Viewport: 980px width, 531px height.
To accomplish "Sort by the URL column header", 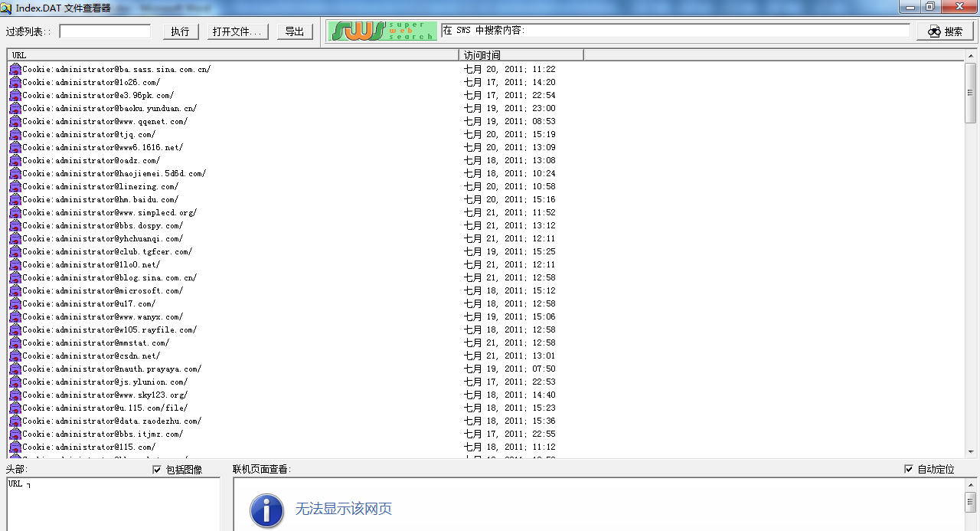I will (234, 55).
